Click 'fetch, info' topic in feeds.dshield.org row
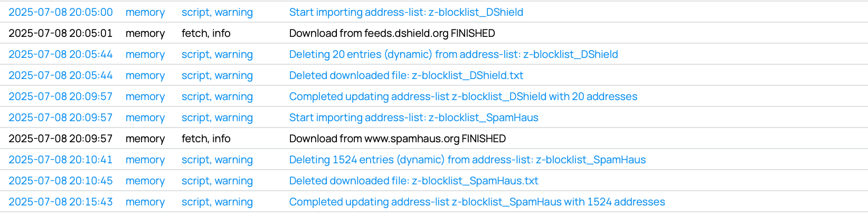This screenshot has width=868, height=216. pyautogui.click(x=206, y=33)
